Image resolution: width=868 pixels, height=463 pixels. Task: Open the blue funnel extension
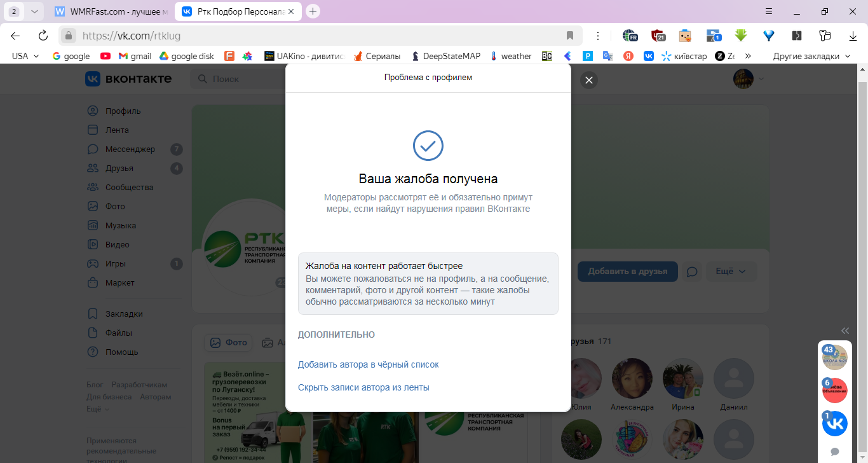pos(769,36)
